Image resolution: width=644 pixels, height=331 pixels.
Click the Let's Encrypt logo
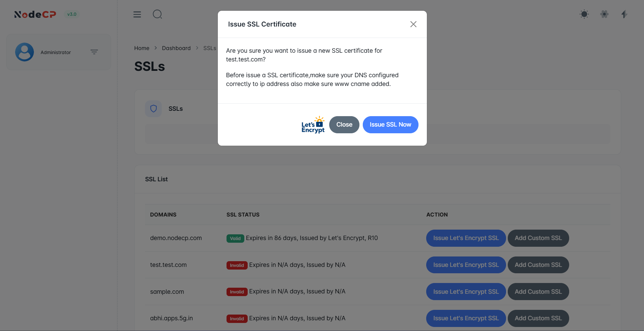click(x=313, y=125)
